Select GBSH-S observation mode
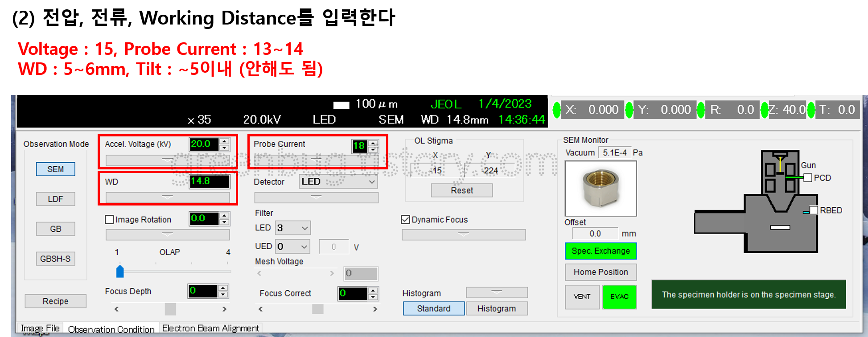Screen dimensions: 868x337 point(55,259)
